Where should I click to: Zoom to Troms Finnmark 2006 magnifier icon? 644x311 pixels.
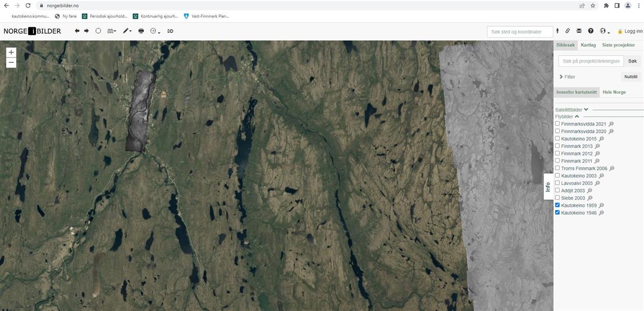pos(612,168)
